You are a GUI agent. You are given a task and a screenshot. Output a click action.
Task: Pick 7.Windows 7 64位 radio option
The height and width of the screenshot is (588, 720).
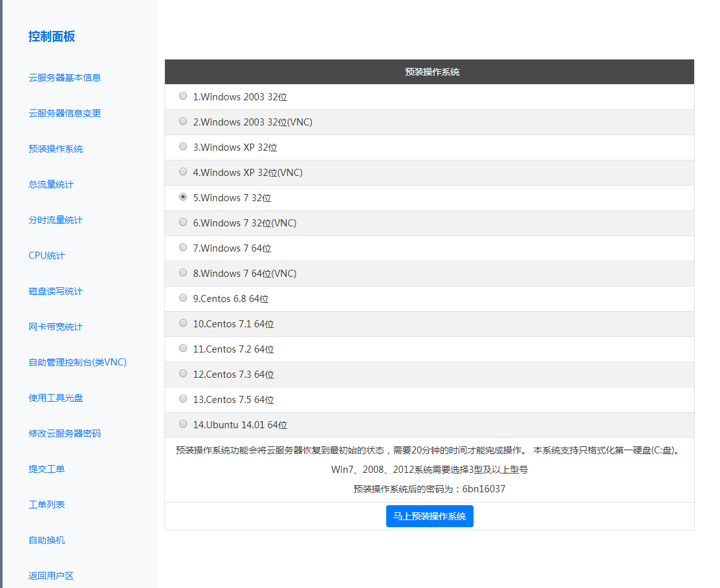click(183, 248)
